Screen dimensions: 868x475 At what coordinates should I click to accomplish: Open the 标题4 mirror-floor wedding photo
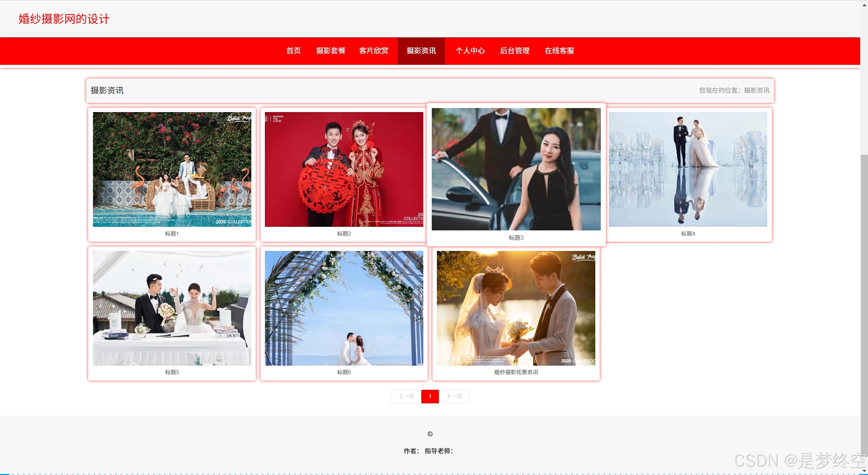click(x=688, y=169)
